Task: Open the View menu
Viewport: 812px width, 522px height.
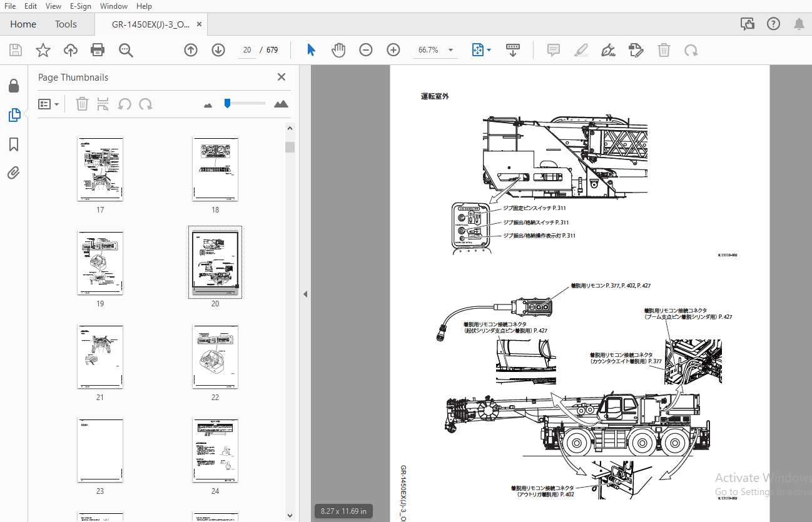Action: 54,6
